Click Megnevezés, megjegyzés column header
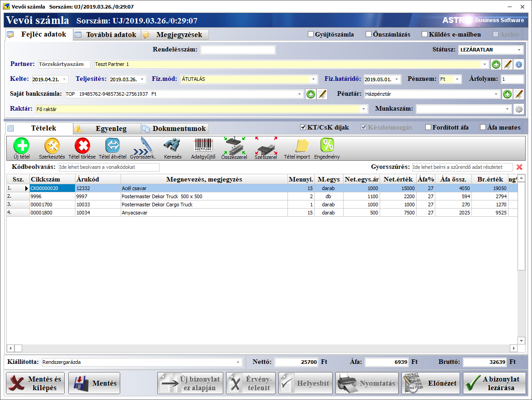 tap(204, 179)
